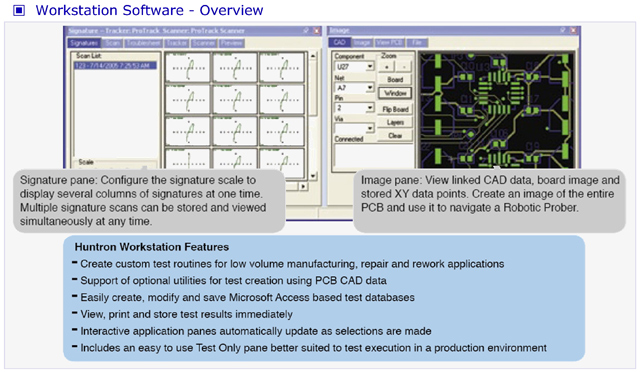This screenshot has height=372, width=640.
Task: Close the Signature pane
Action: pyautogui.click(x=317, y=31)
